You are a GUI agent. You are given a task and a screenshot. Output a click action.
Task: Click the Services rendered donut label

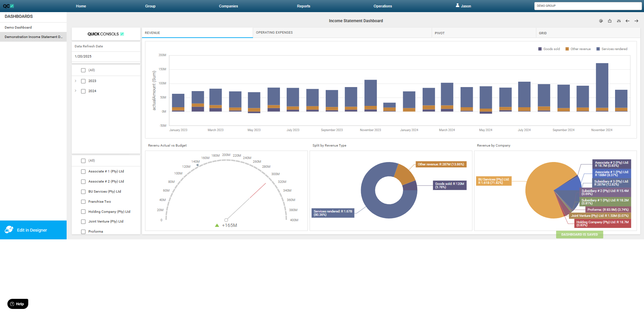click(x=333, y=213)
